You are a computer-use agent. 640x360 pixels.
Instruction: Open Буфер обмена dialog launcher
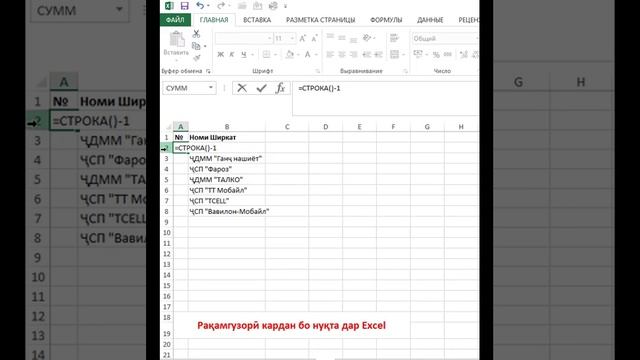[208, 71]
